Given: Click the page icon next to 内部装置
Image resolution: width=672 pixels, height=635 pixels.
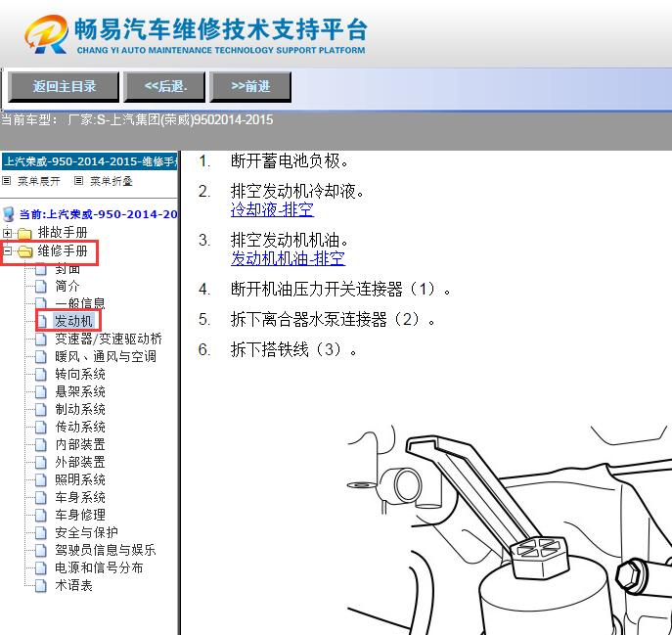Looking at the screenshot, I should point(41,444).
